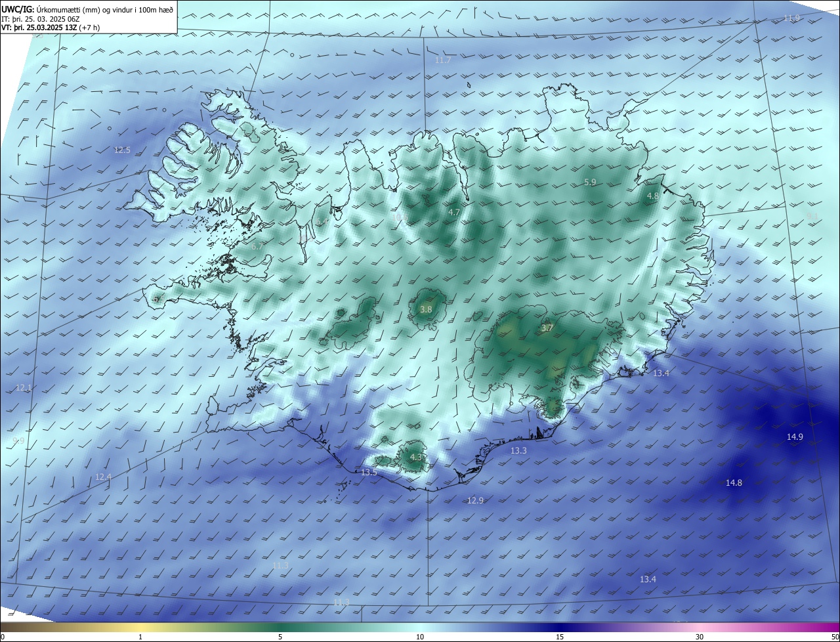
Task: Click the 6.4 value near Hrútafjörður
Action: point(322,223)
